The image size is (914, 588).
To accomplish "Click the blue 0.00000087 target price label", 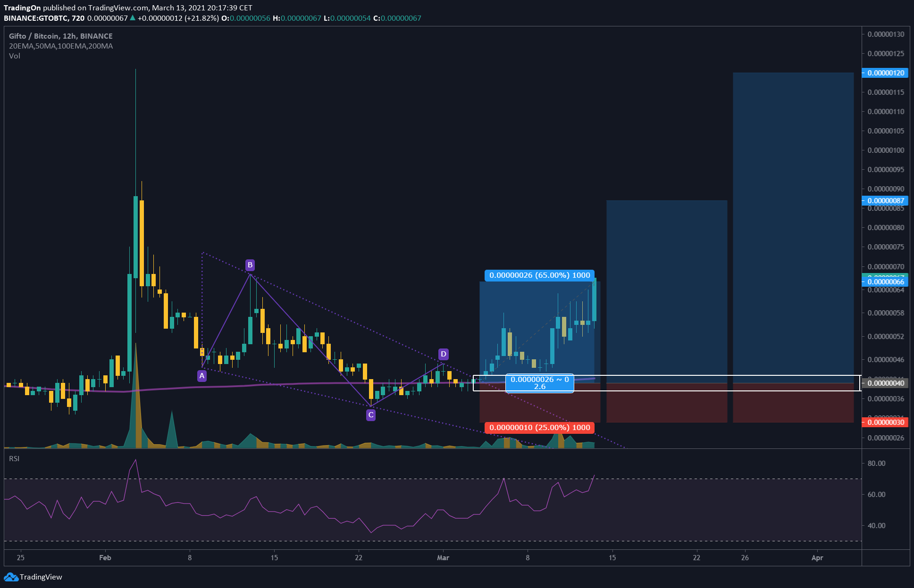I will point(885,200).
